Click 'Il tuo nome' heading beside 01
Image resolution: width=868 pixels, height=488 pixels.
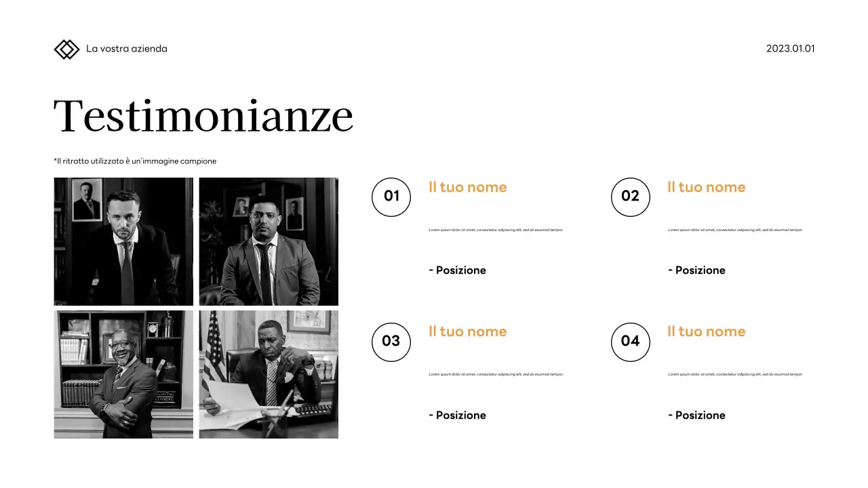point(467,187)
